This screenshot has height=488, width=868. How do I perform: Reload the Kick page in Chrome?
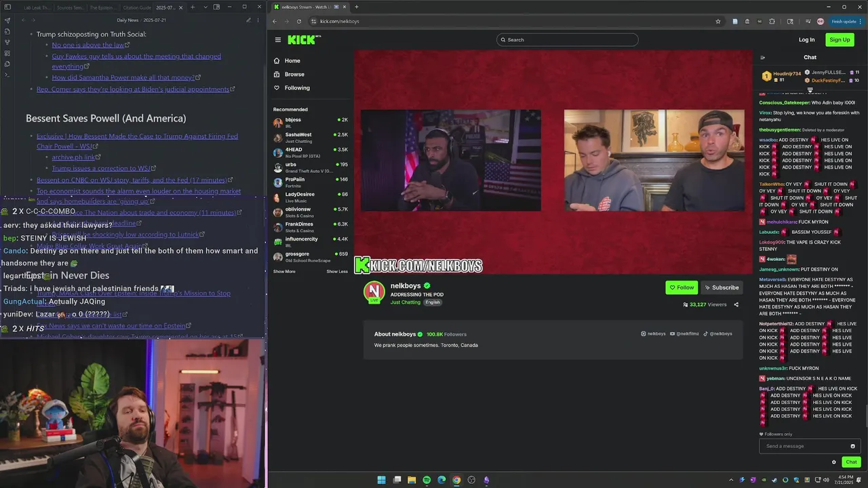tap(298, 21)
